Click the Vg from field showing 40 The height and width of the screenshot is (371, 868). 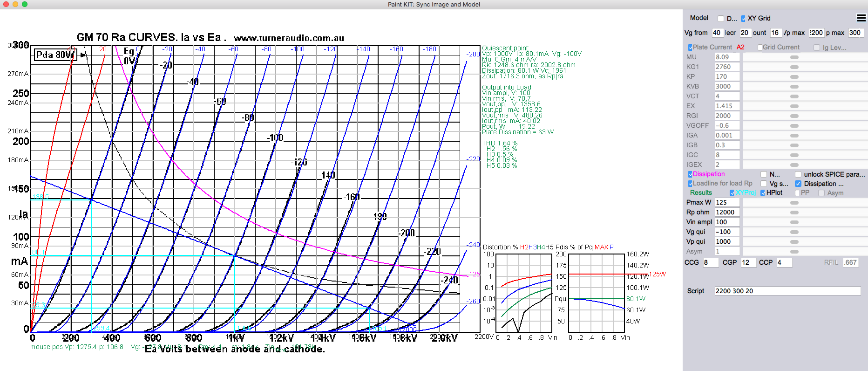[717, 33]
